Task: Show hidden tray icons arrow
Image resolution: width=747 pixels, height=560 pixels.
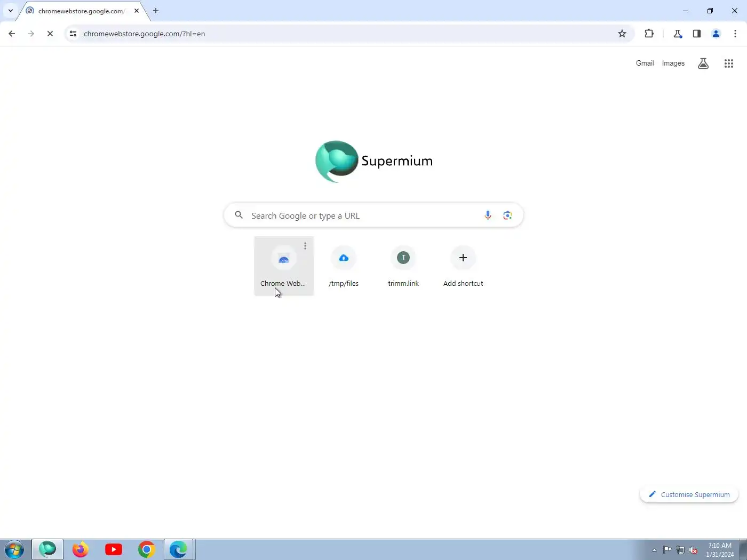Action: tap(654, 550)
